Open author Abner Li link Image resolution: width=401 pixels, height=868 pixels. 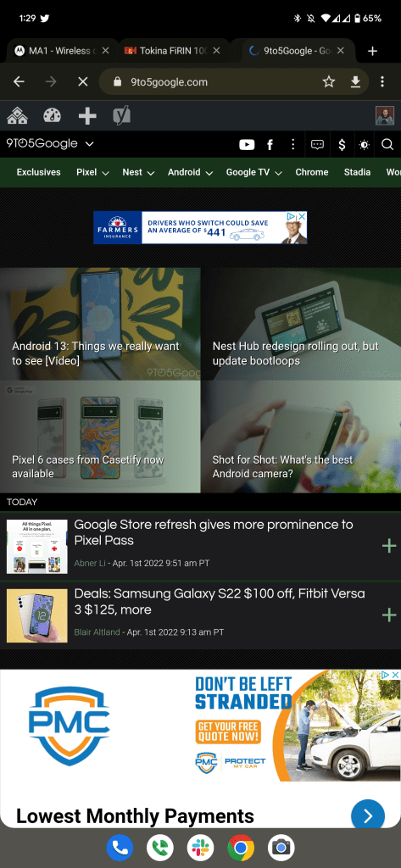click(90, 563)
